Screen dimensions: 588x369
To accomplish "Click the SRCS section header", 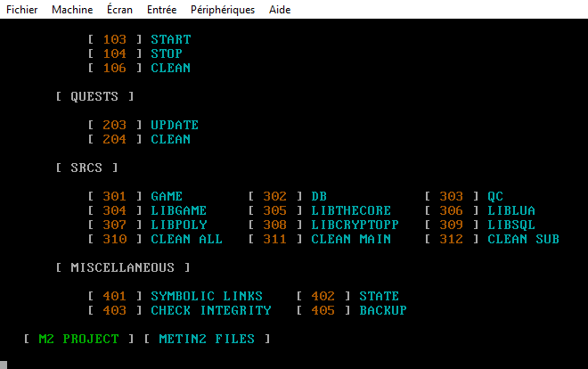I will (86, 168).
